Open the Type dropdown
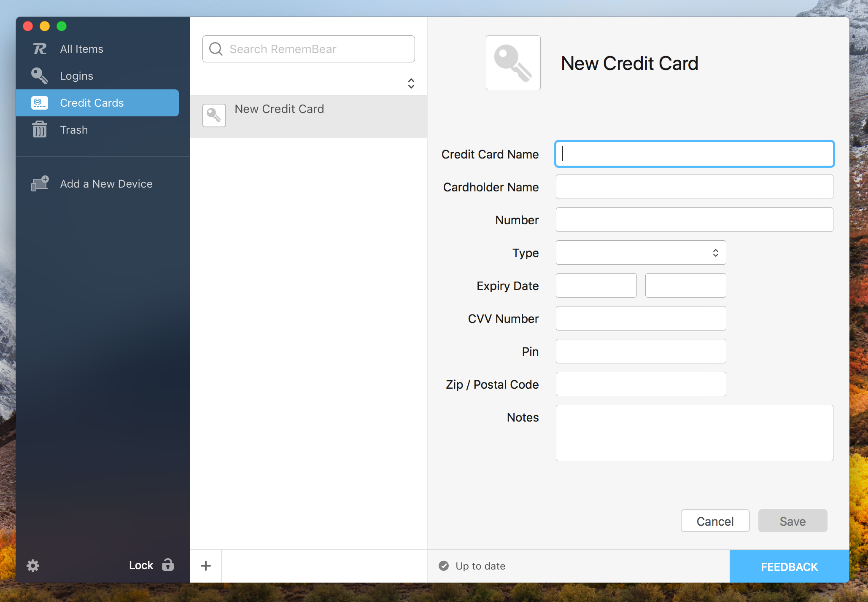 [x=641, y=253]
